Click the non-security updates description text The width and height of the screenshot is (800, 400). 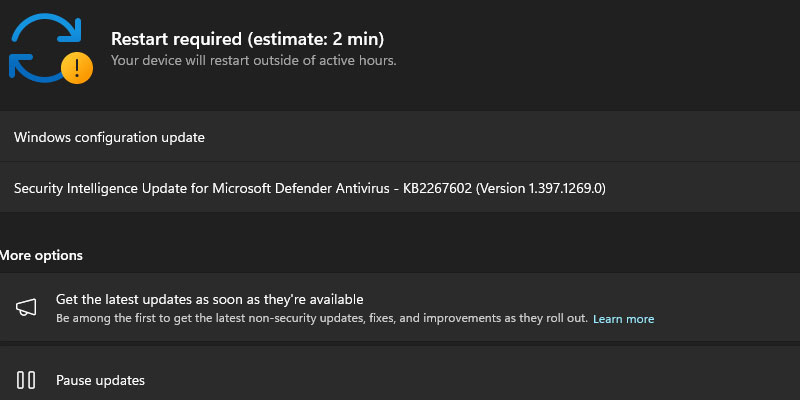322,318
